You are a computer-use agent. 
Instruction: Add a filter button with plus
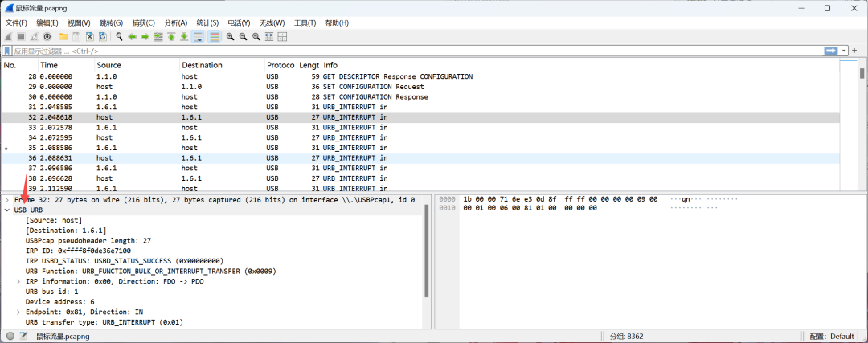tap(854, 51)
